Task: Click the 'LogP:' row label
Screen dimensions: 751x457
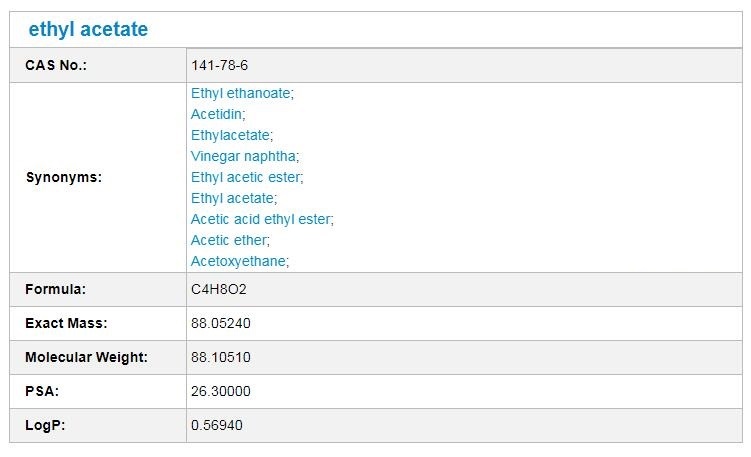Action: point(45,426)
